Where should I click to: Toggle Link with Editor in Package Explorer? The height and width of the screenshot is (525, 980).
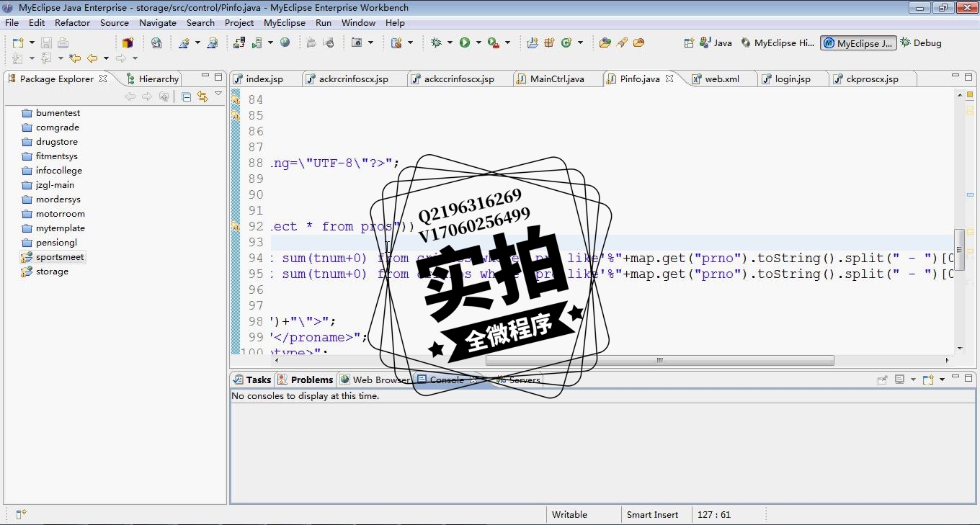pos(202,97)
